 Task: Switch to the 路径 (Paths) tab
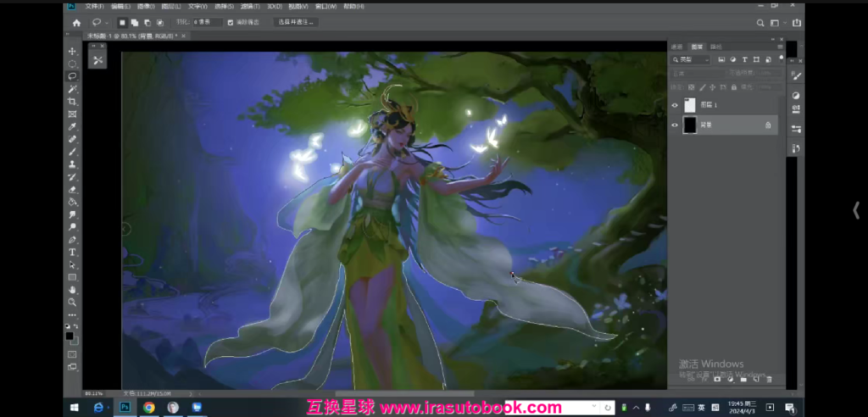coord(715,47)
